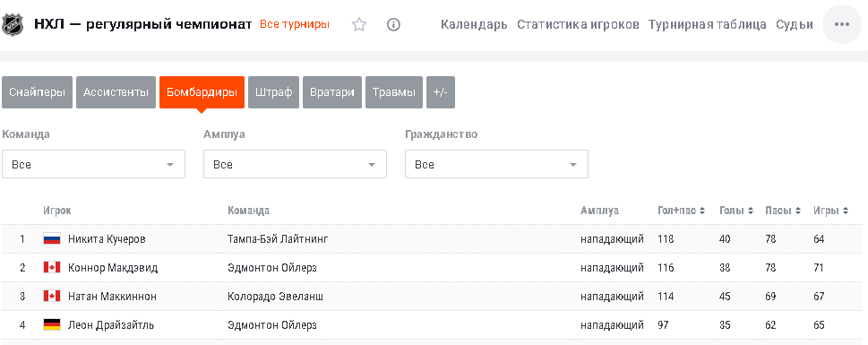Viewport: 868px width, 345px height.
Task: Sort table by Игры column
Action: point(830,211)
